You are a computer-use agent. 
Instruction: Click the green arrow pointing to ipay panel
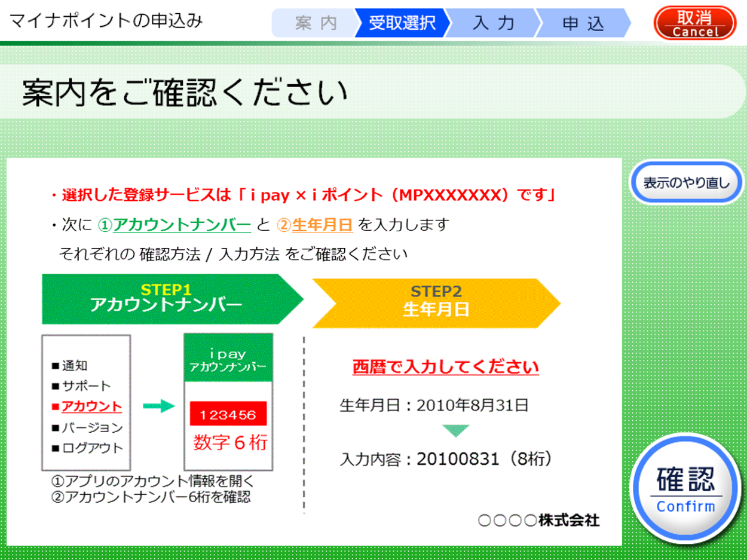(x=158, y=406)
